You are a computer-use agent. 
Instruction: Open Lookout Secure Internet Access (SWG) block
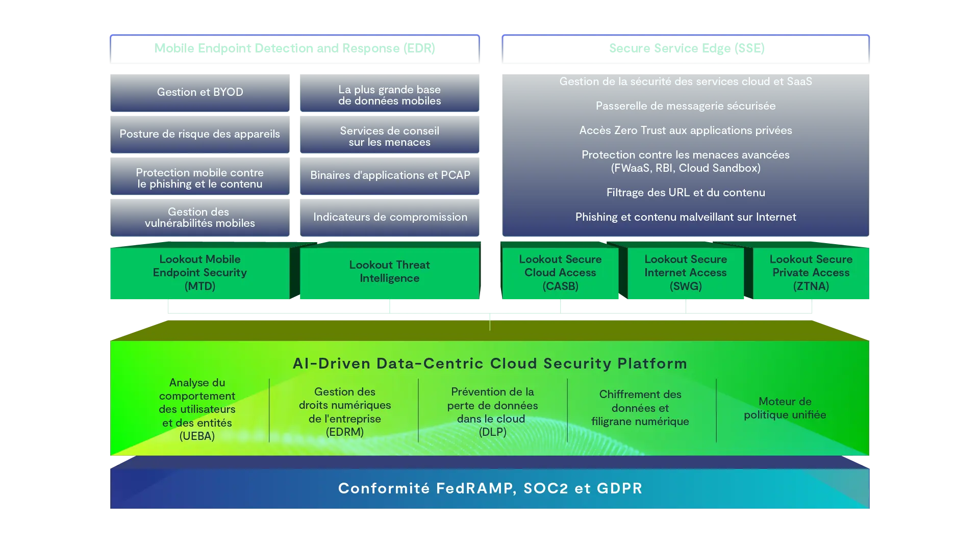(686, 273)
